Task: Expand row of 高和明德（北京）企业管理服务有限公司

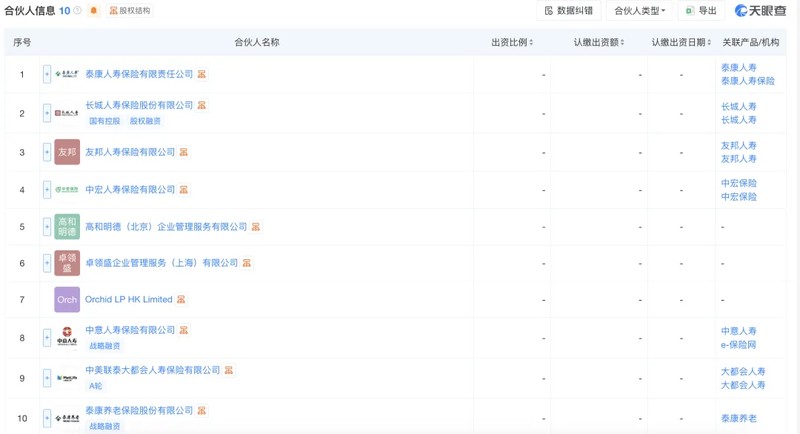Action: pyautogui.click(x=47, y=226)
